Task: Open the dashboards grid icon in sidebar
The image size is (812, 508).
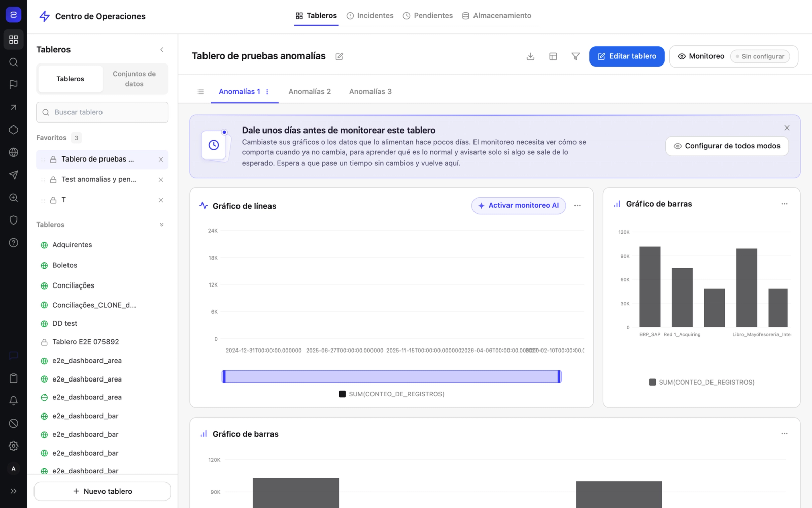Action: [x=14, y=40]
